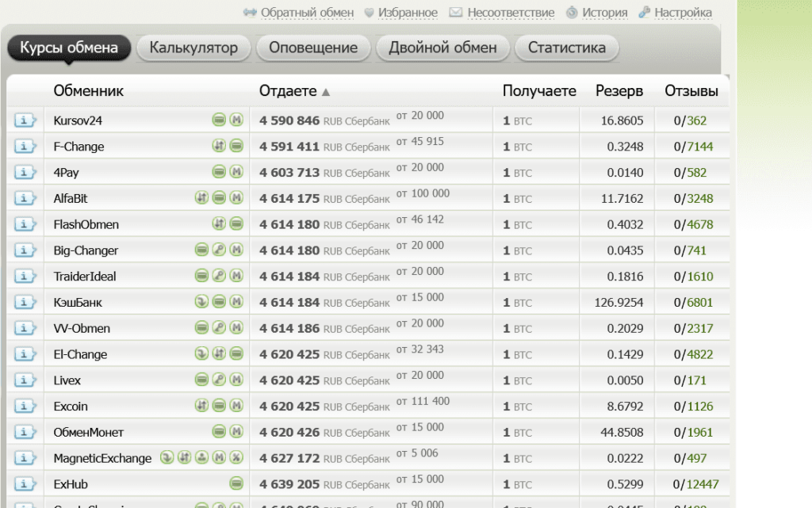Open the Оповещение tab

[313, 48]
